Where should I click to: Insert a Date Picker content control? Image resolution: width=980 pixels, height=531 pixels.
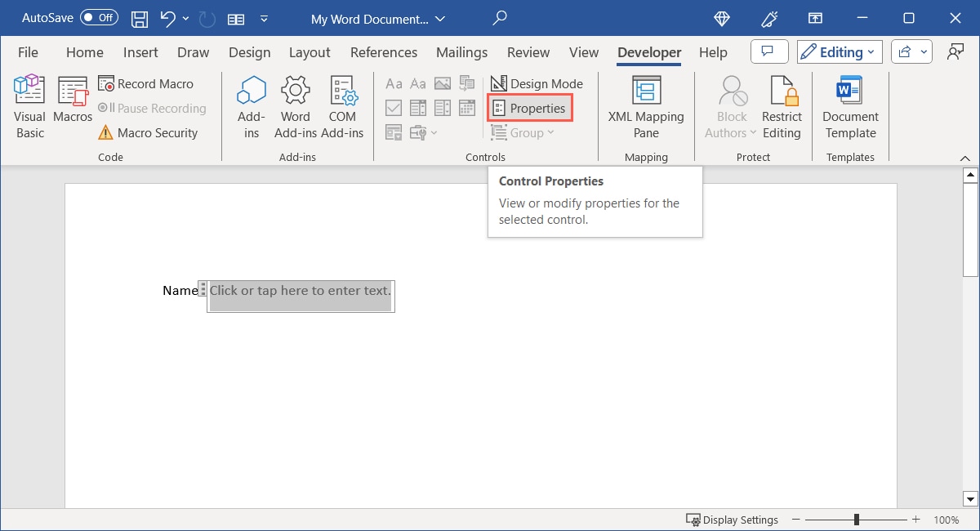(x=467, y=107)
